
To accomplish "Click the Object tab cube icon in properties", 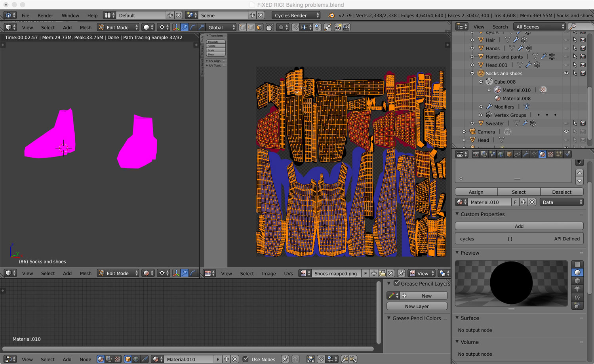I will click(x=509, y=154).
